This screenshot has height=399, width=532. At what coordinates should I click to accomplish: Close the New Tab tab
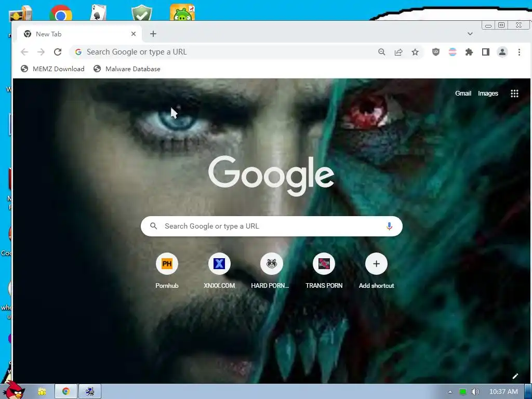tap(134, 34)
